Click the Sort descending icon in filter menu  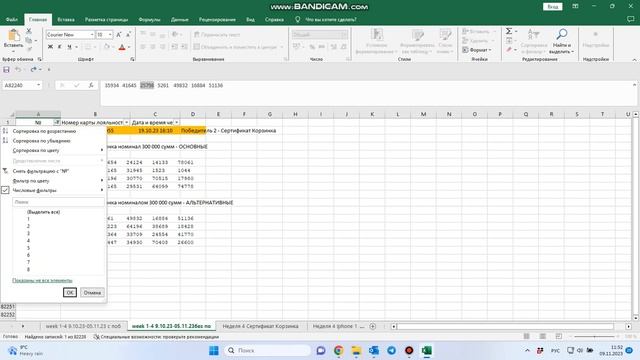click(x=5, y=140)
